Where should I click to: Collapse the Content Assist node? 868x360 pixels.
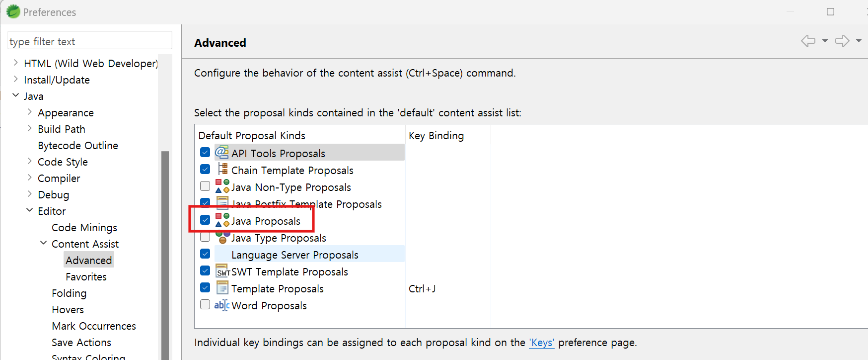tap(44, 243)
